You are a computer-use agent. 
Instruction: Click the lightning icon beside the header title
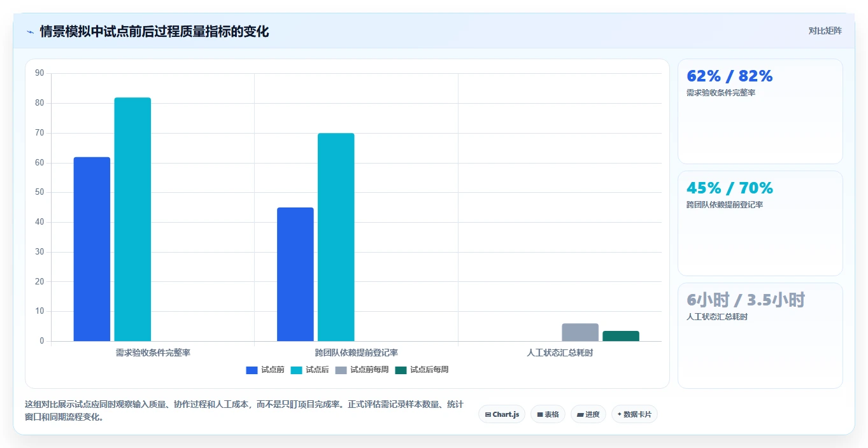point(30,31)
